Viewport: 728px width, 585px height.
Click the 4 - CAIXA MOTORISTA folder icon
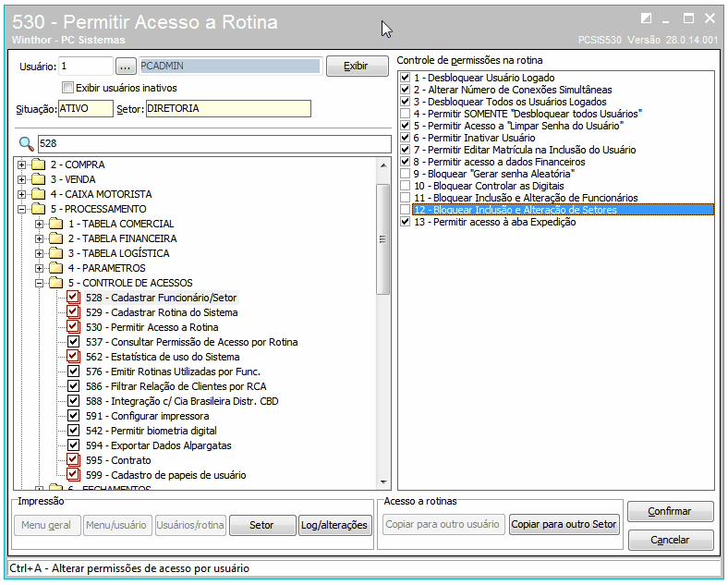pyautogui.click(x=39, y=194)
